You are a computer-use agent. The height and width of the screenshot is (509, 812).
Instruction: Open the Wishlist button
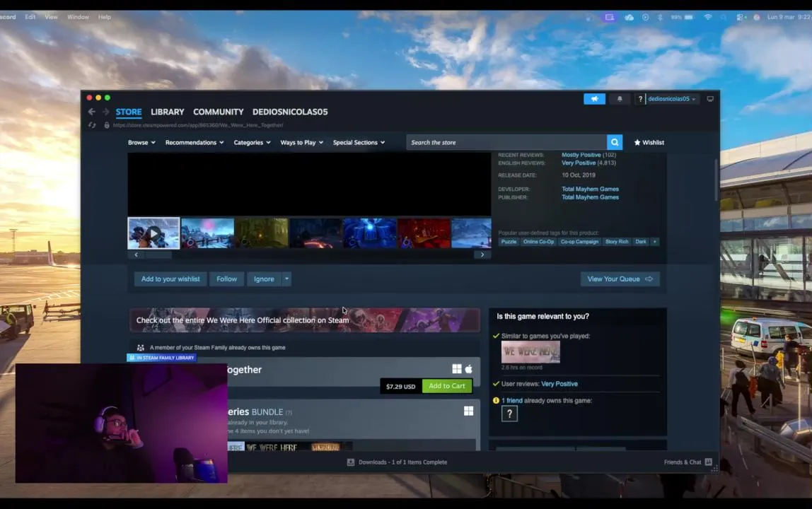(649, 142)
